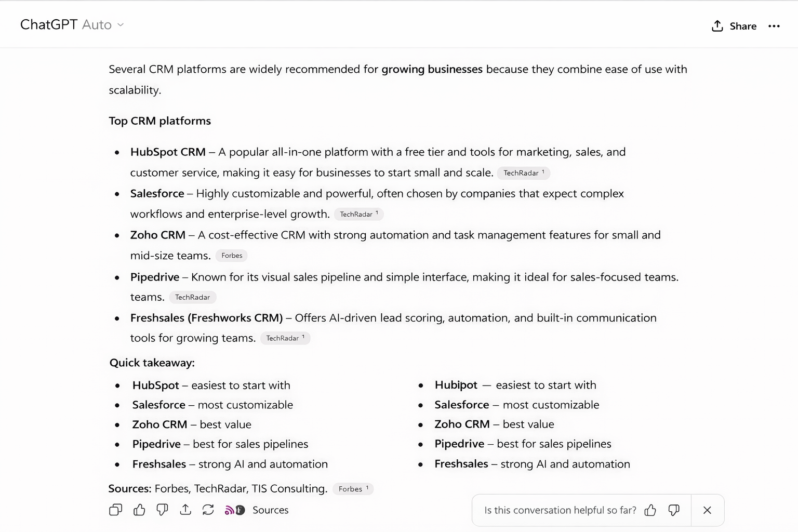Give a thumbs up to the response
798x532 pixels.
click(x=139, y=510)
